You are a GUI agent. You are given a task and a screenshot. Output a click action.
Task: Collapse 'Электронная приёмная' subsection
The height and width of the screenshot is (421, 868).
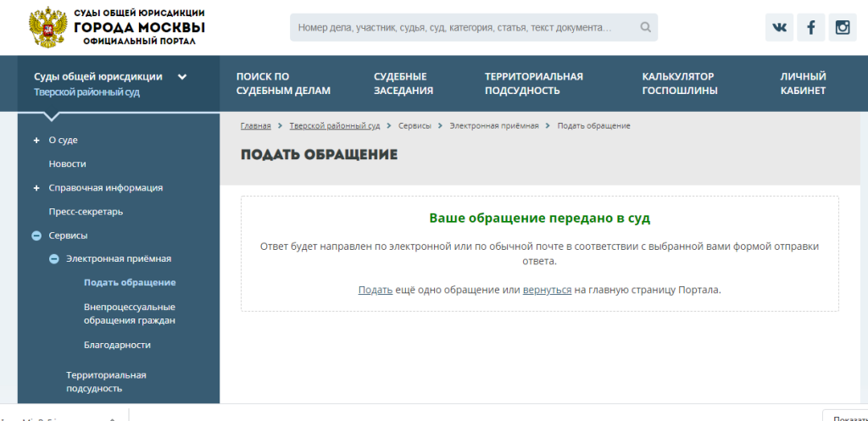click(53, 259)
